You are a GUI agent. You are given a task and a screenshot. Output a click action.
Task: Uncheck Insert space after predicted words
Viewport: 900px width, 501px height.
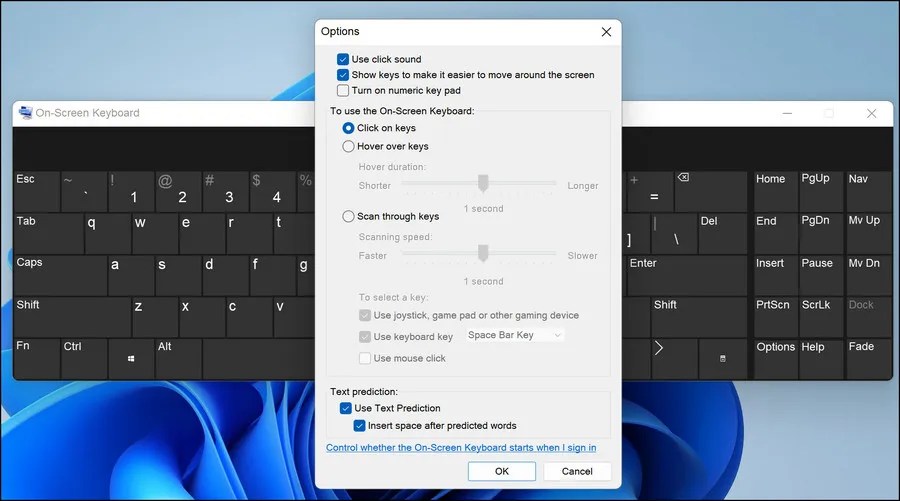click(x=359, y=426)
